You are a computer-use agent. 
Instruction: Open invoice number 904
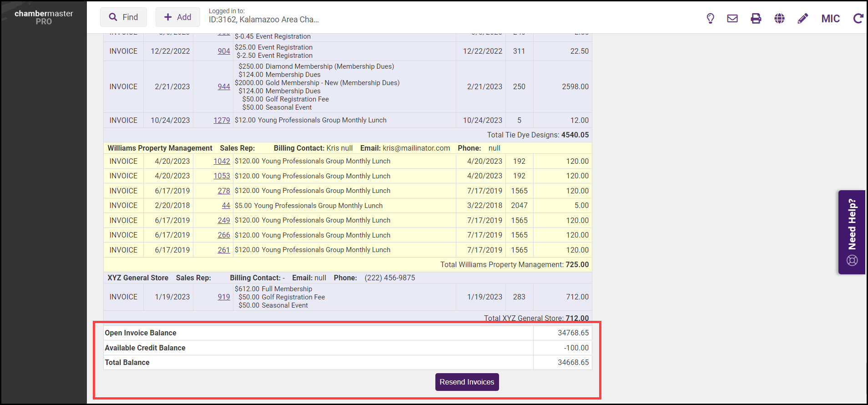[223, 51]
